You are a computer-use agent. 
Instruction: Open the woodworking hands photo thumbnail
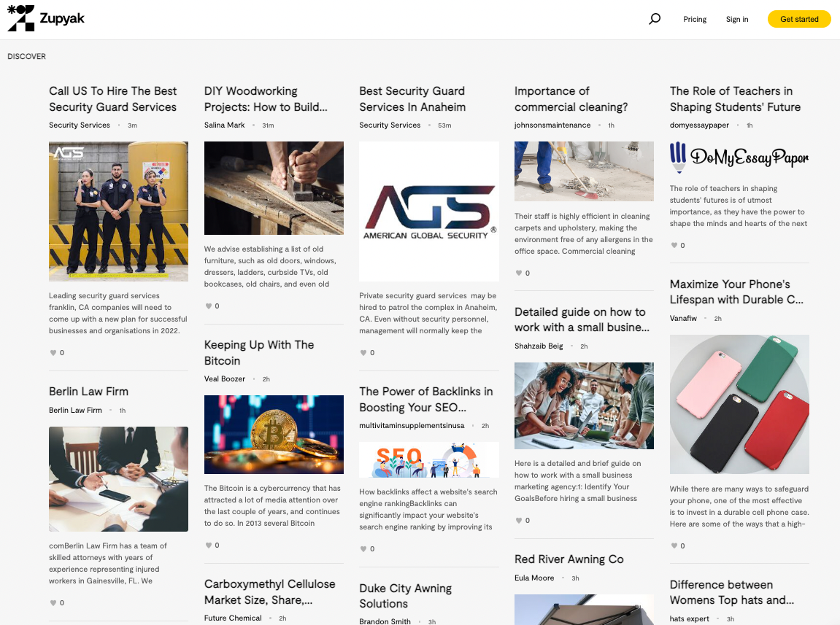[274, 188]
